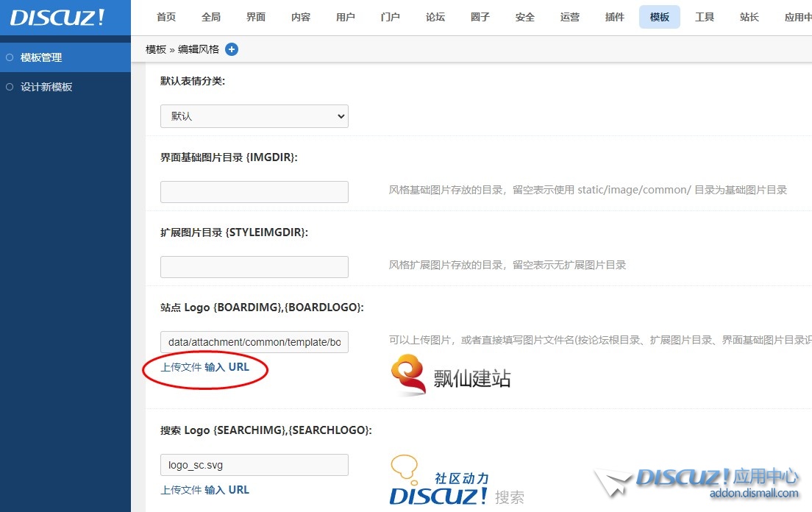The height and width of the screenshot is (512, 812).
Task: Click the empty IMGDIR directory input field
Action: coord(254,191)
